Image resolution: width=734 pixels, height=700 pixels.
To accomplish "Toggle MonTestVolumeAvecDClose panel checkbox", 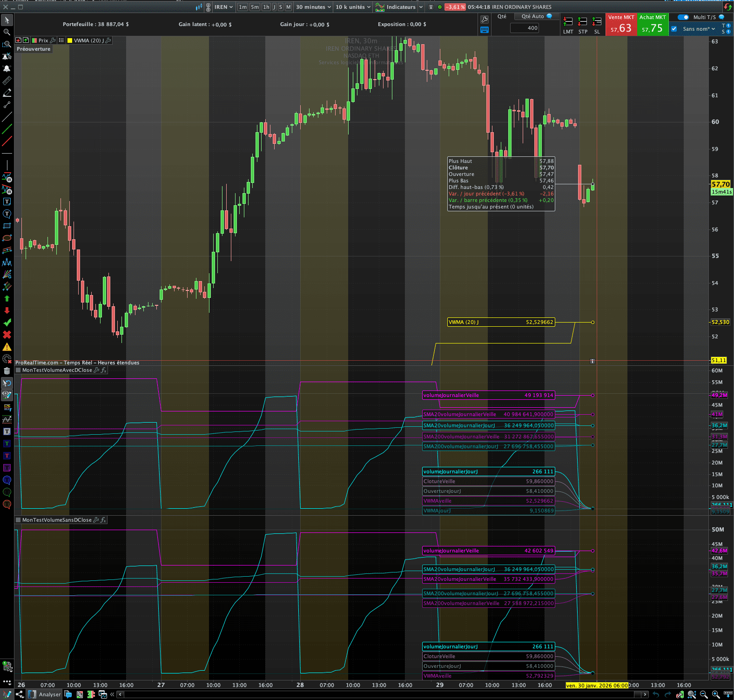I will [x=19, y=370].
